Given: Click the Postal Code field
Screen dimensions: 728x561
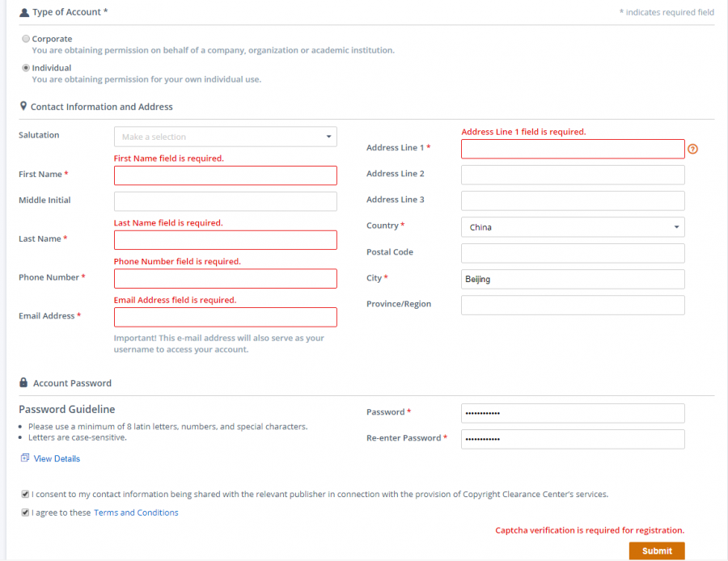Looking at the screenshot, I should 573,253.
